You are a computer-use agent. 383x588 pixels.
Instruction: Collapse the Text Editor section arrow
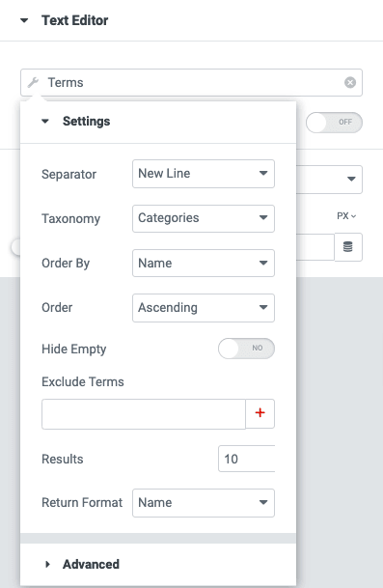[24, 20]
